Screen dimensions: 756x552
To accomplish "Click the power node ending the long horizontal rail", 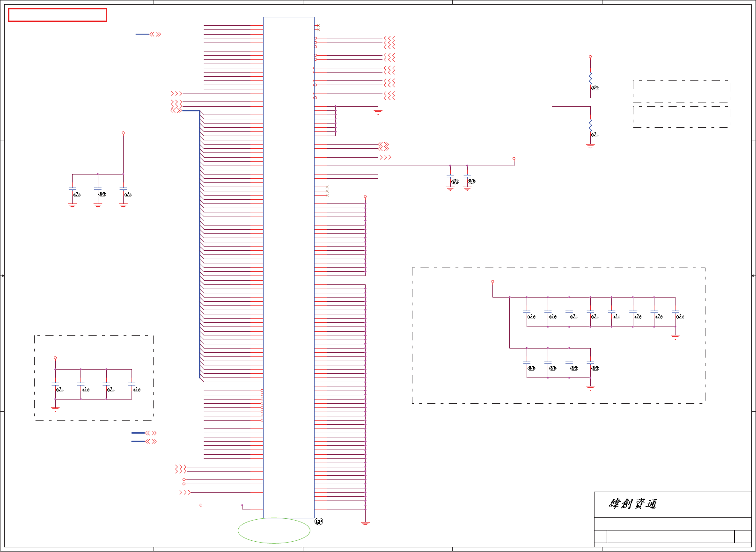I will pyautogui.click(x=514, y=159).
